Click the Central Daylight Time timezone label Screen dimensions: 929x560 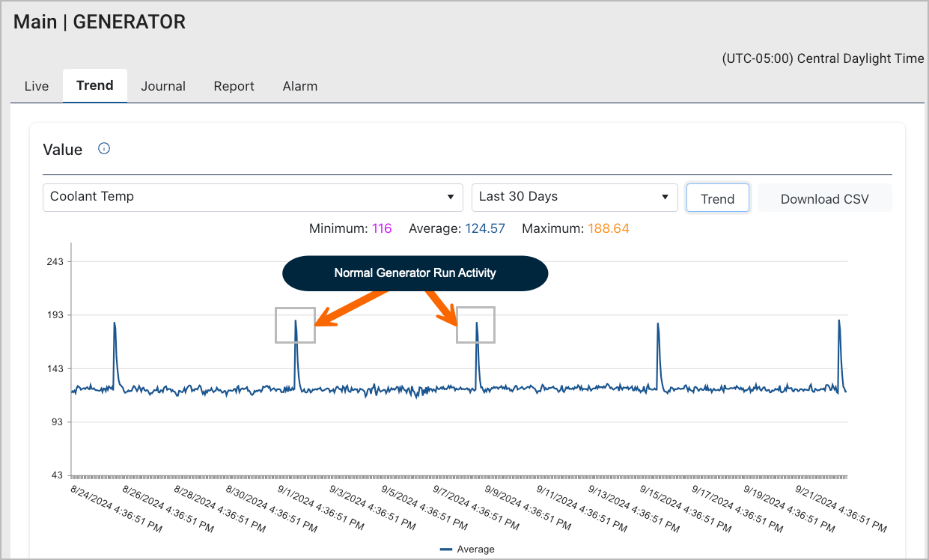[x=823, y=58]
